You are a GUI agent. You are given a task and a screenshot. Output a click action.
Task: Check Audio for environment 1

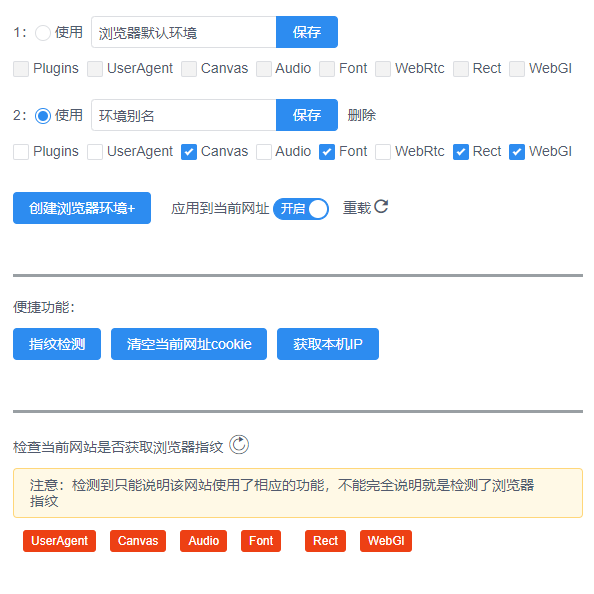(264, 69)
